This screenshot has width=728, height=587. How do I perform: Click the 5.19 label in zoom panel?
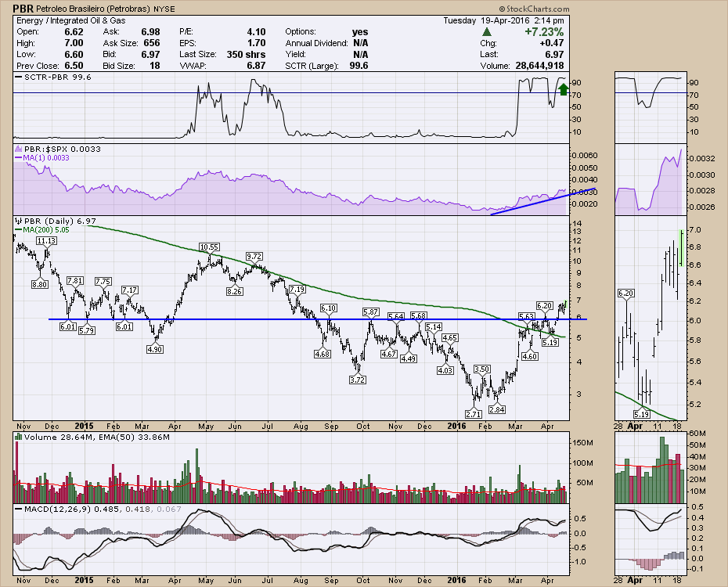644,413
